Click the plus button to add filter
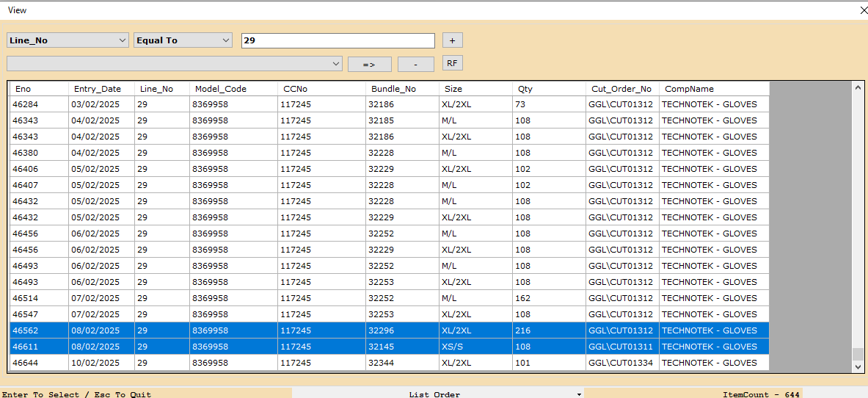The width and height of the screenshot is (868, 398). (452, 40)
